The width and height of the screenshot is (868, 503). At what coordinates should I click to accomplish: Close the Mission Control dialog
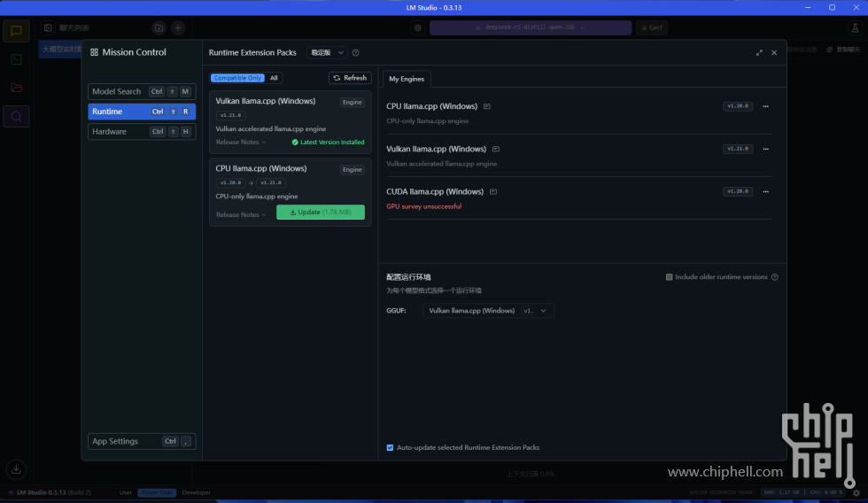774,52
